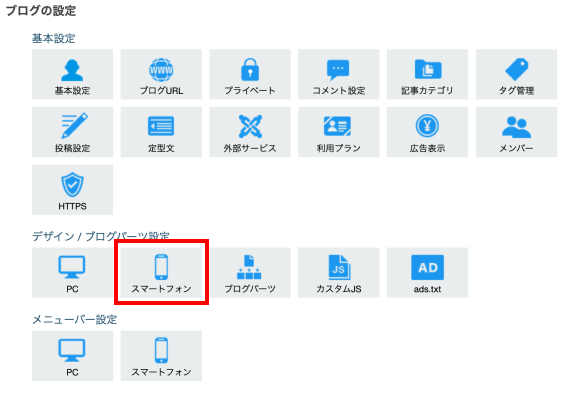Open the 基本設定 person icon tile

72,74
